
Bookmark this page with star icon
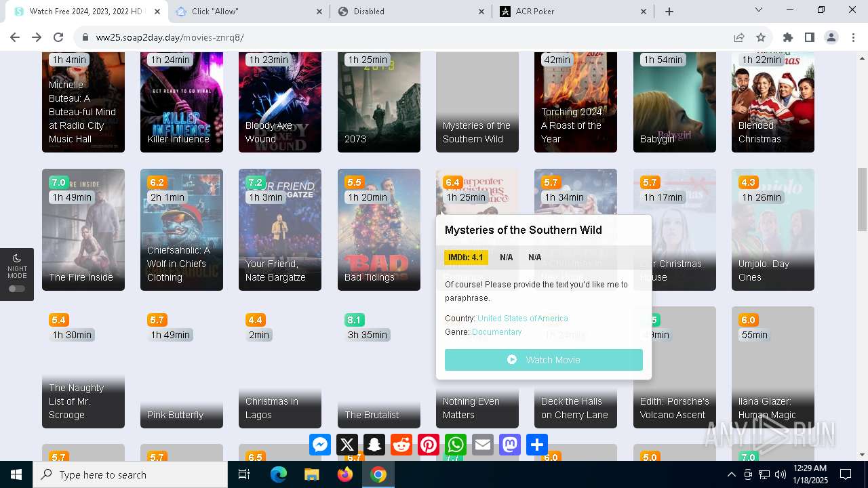pos(761,37)
